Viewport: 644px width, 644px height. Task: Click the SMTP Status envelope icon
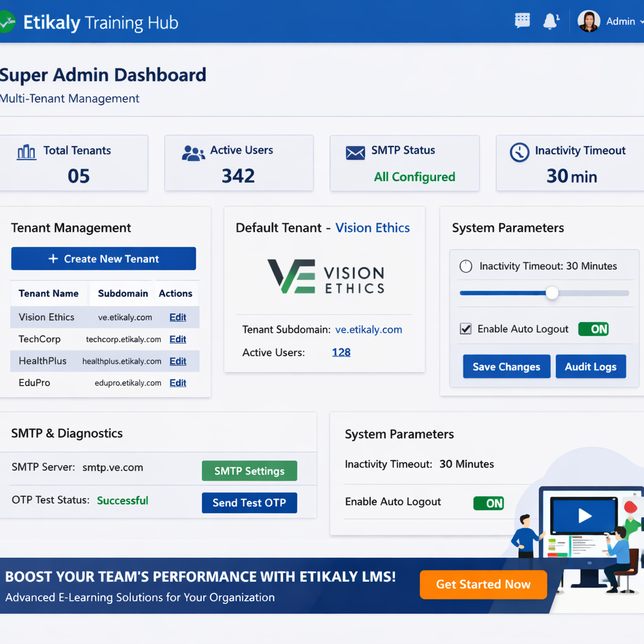tap(355, 153)
